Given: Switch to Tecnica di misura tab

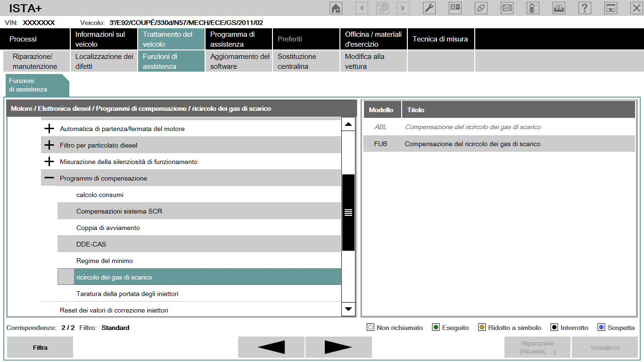Looking at the screenshot, I should [440, 39].
